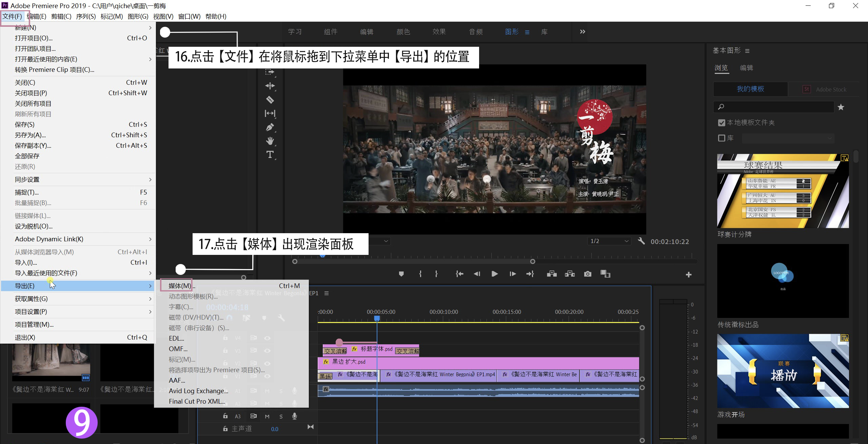Switch to 编辑 tab in Essential Graphics
The image size is (868, 444).
pyautogui.click(x=746, y=68)
